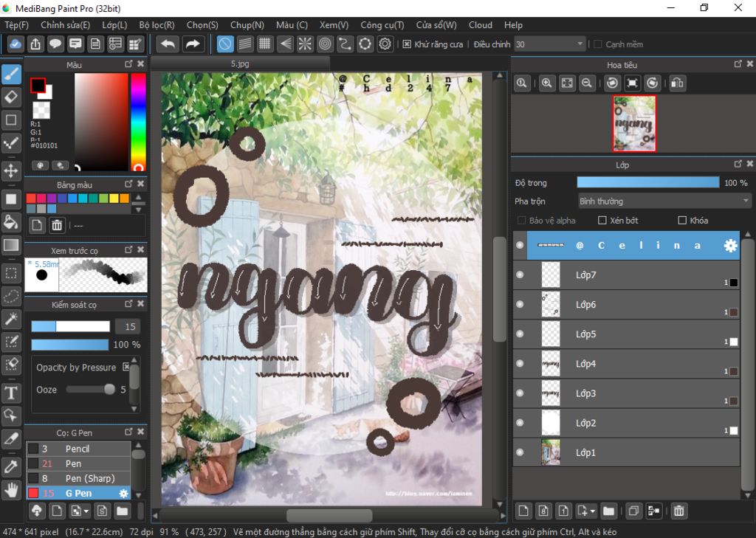The width and height of the screenshot is (756, 538).
Task: Undock the Hoa tiêu panel
Action: (x=738, y=64)
